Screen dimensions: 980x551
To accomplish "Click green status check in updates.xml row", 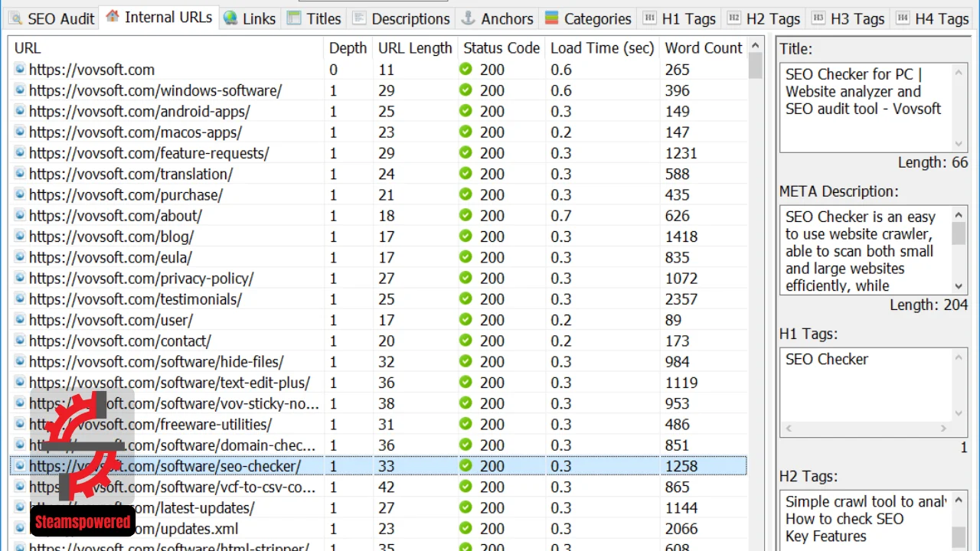I will tap(465, 529).
